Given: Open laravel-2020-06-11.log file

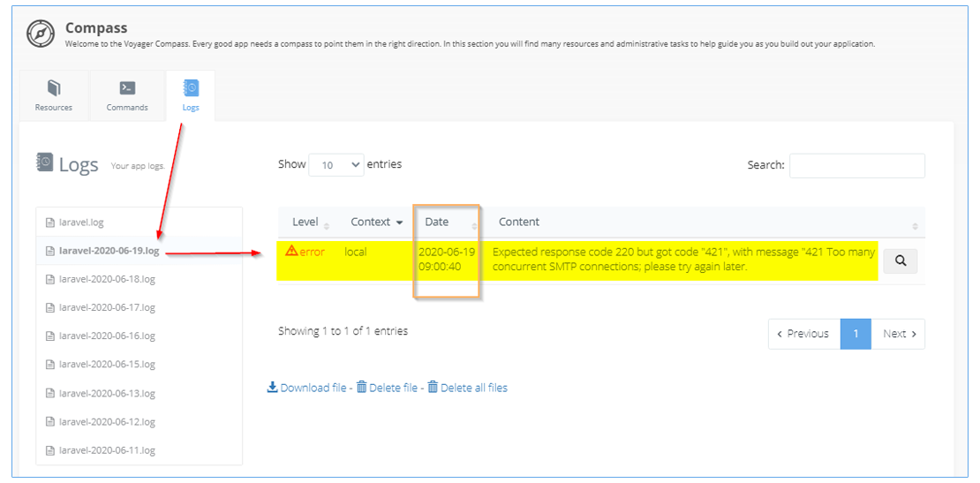Looking at the screenshot, I should coord(107,450).
